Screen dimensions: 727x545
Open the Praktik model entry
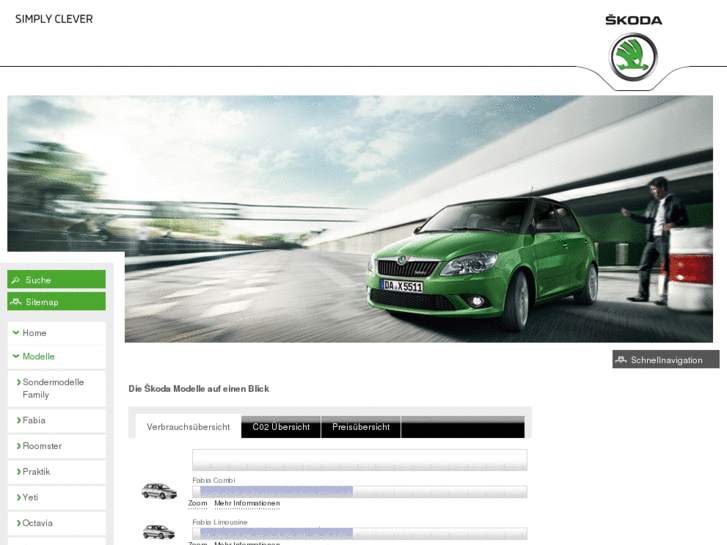click(57, 472)
